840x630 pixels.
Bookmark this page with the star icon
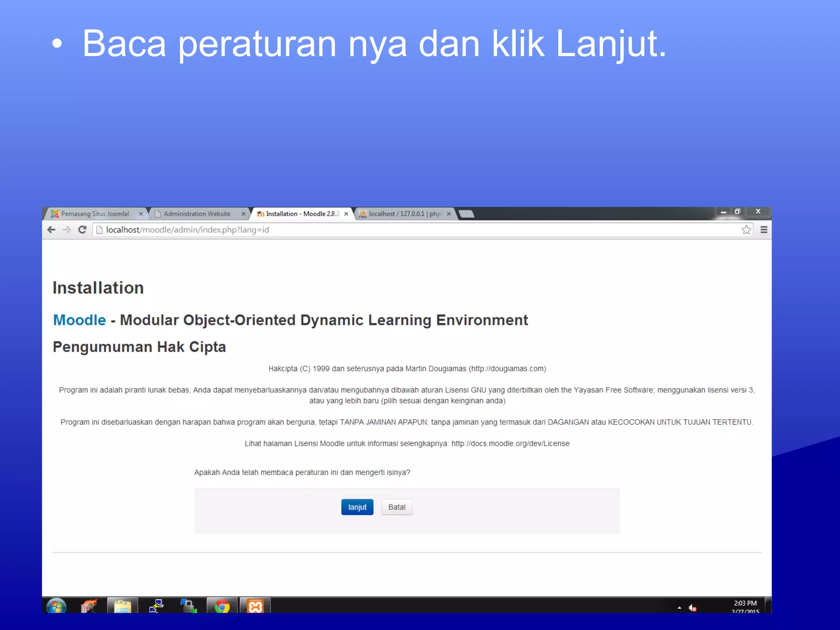746,230
